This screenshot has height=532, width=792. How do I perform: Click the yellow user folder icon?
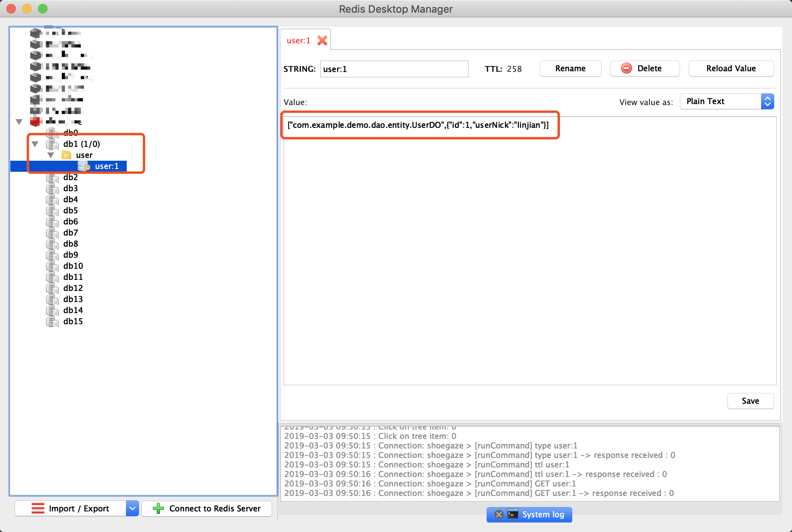tap(67, 155)
